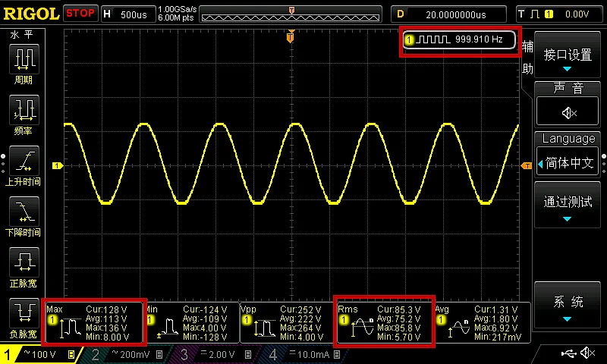
Task: Open the 水平 horizontal measurement tab
Action: [22, 35]
